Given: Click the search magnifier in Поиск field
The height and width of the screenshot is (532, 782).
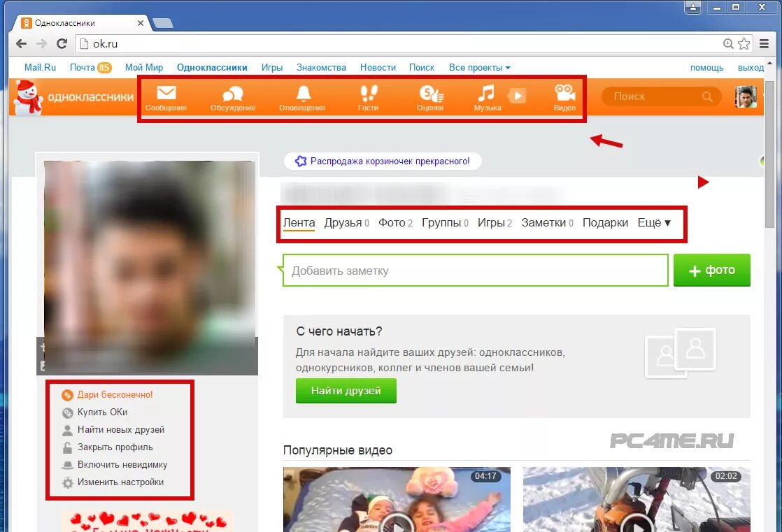Looking at the screenshot, I should click(x=707, y=96).
